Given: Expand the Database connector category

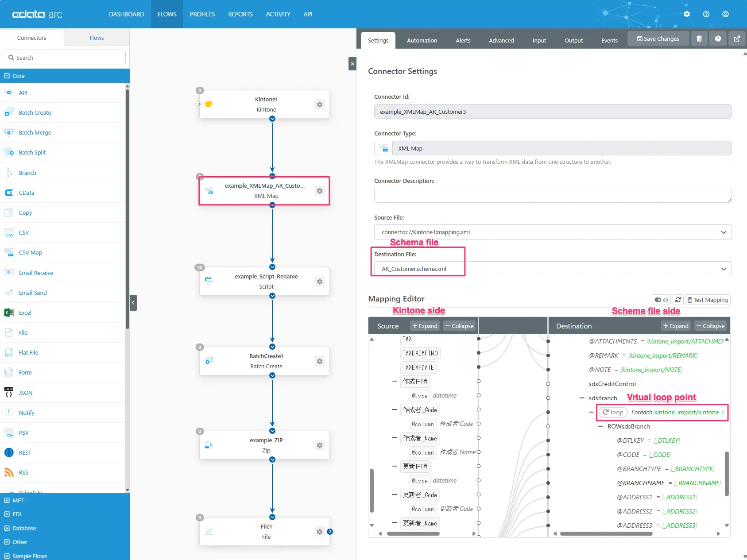Looking at the screenshot, I should tap(7, 528).
